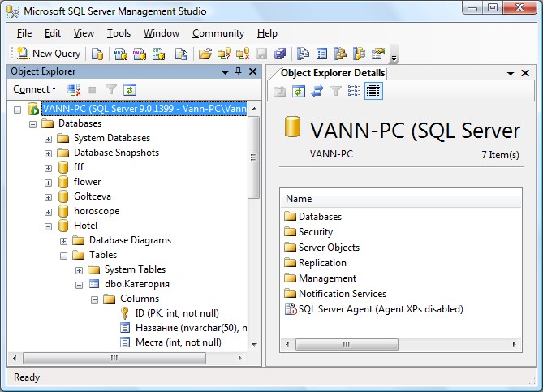Click the Filter icon in Object Explorer
Screen dimensions: 543x392
tap(111, 90)
